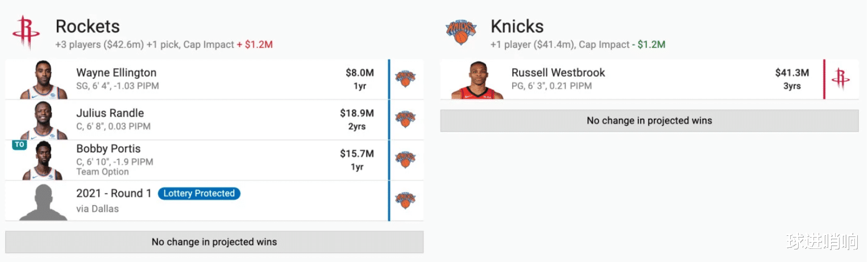Screen dimensions: 868x262
Task: Click the Bobby Portis name
Action: 108,149
